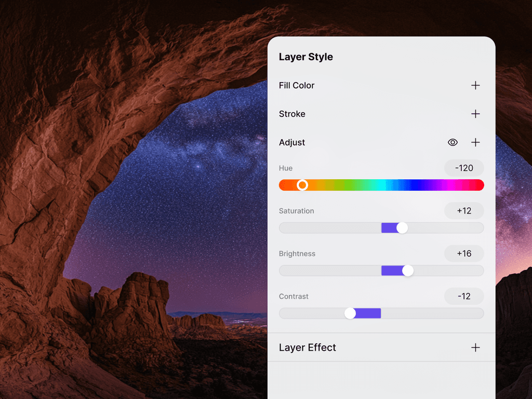Click the -12 Contrast value button
Screen dimensions: 532x399
[x=463, y=296]
